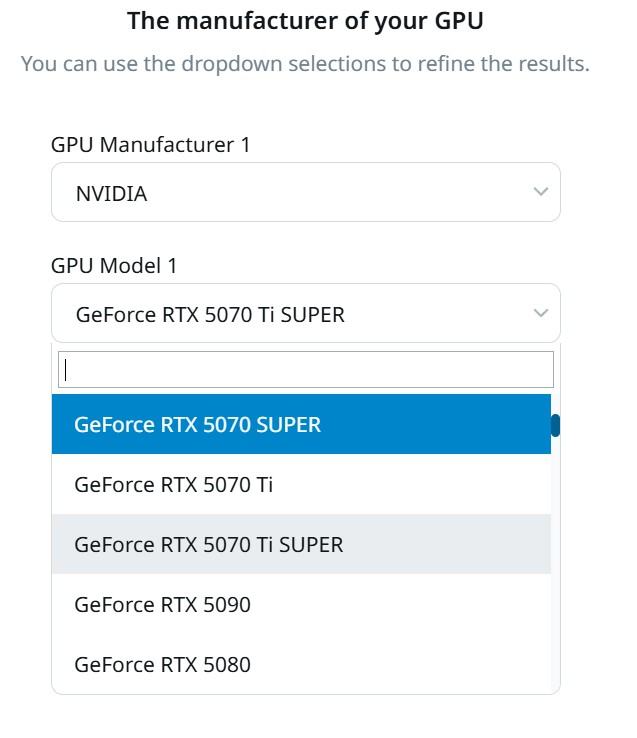Viewport: 637px width, 738px height.
Task: Click the blue dropdown list scrollbar thumb
Action: coord(555,426)
